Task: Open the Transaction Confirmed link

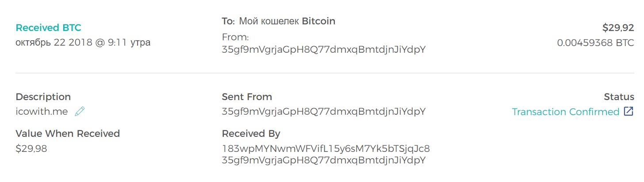Action: (565, 112)
